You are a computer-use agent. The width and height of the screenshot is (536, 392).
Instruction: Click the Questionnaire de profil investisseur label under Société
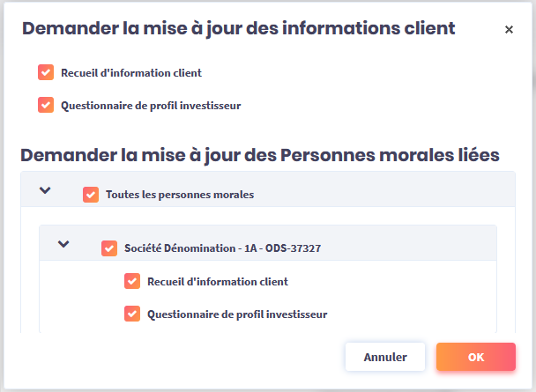237,314
